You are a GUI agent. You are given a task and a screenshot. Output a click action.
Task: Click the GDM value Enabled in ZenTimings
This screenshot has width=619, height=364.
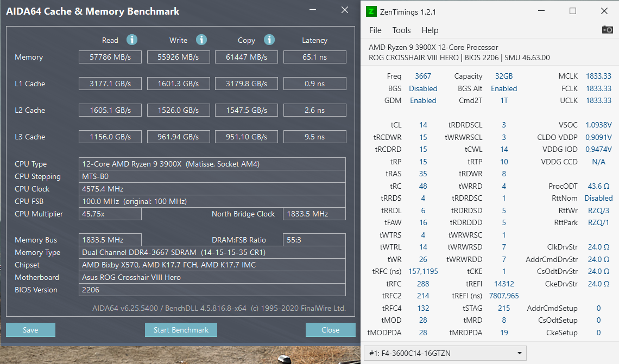[423, 100]
